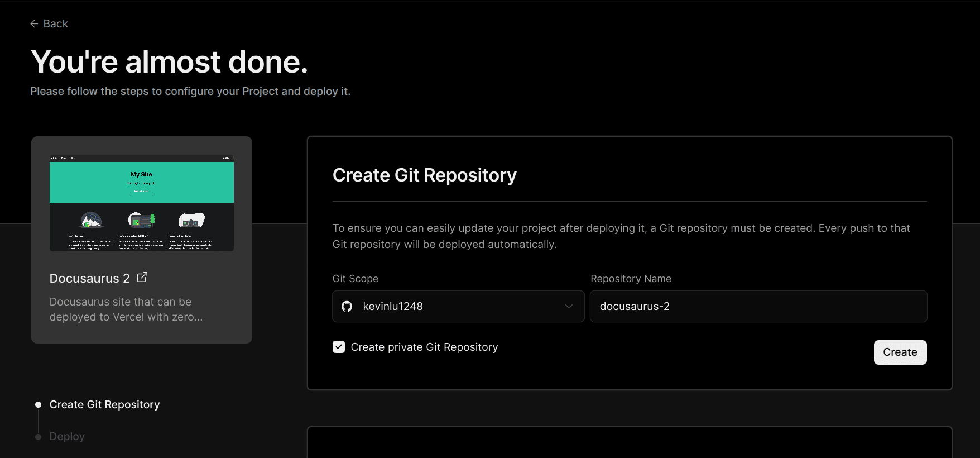Click the green My Site banner in the preview

(x=142, y=182)
